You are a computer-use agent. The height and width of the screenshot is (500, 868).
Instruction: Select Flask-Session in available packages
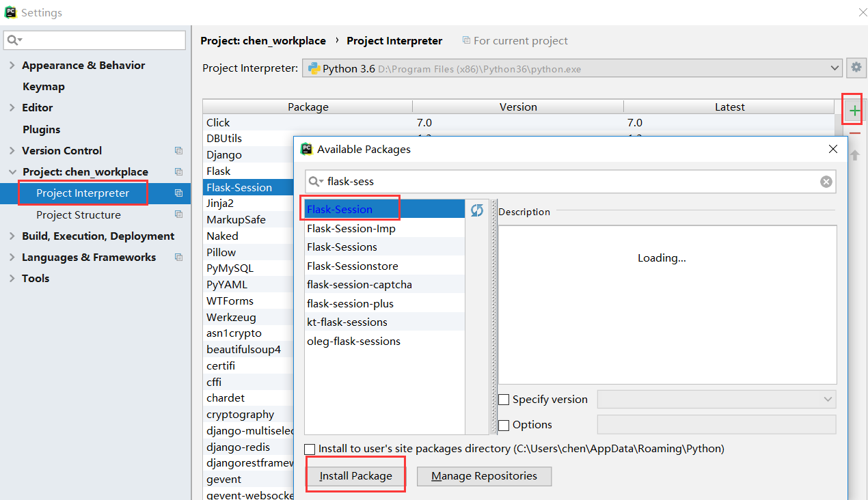pos(384,209)
